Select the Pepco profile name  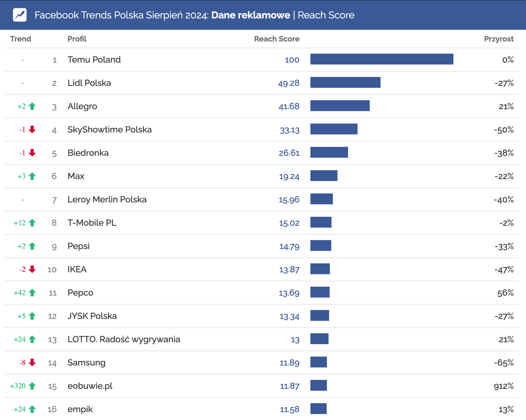[80, 293]
